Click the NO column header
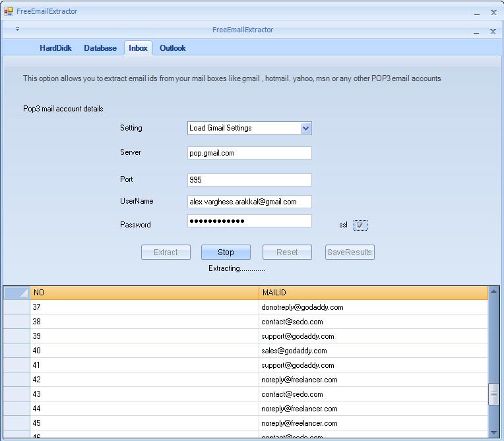 [144, 293]
